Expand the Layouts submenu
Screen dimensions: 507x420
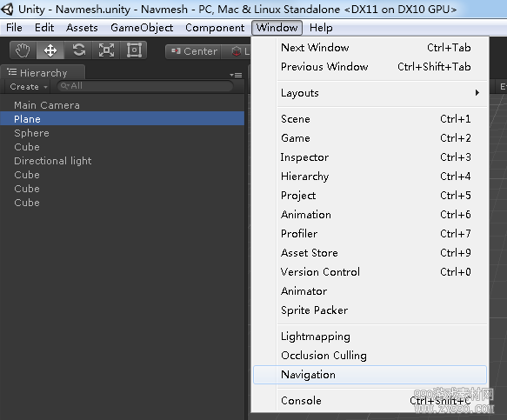click(x=370, y=93)
